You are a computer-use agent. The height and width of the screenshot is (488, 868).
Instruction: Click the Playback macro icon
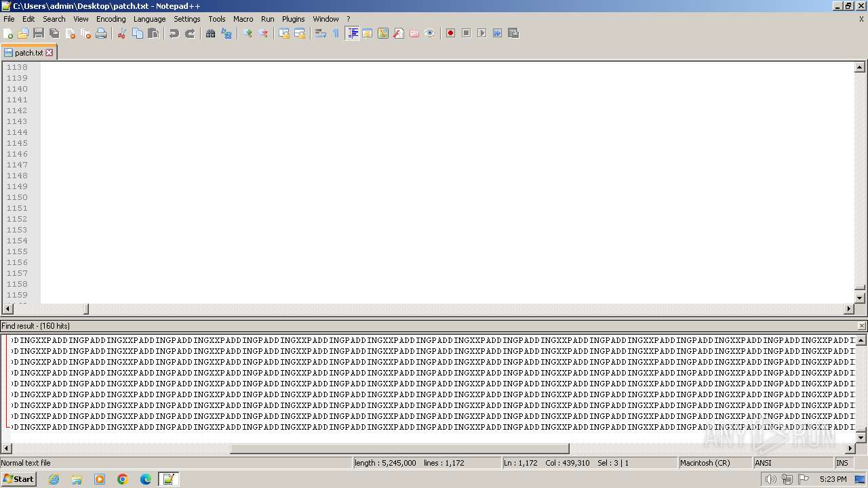click(481, 33)
